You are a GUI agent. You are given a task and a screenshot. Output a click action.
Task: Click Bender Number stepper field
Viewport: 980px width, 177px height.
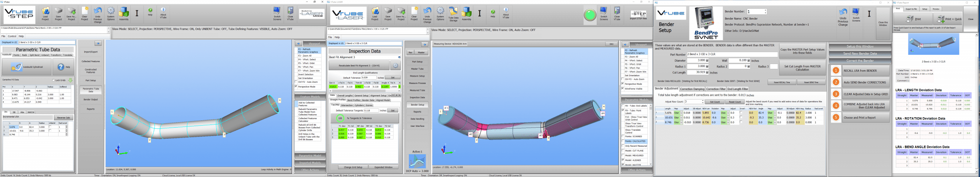coord(756,11)
